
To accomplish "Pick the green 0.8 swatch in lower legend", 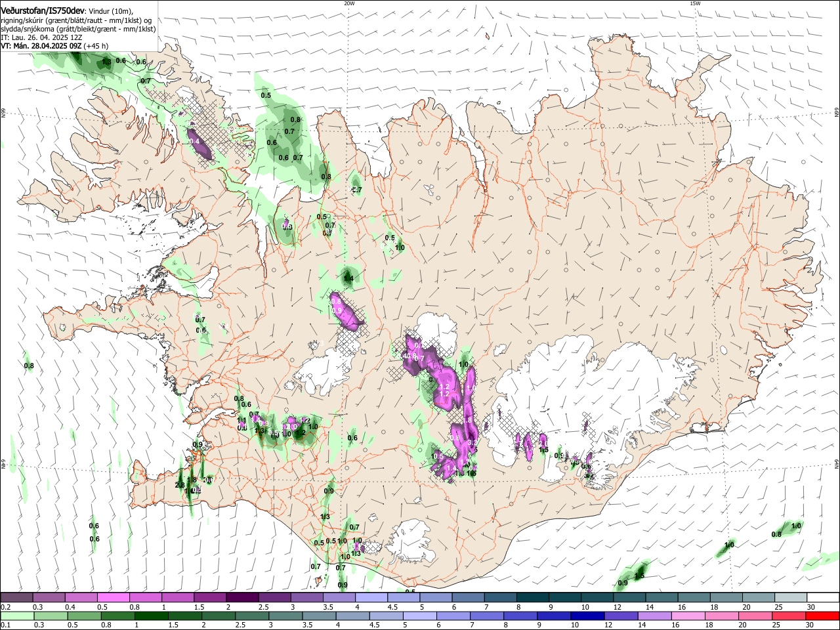I will pos(117,616).
